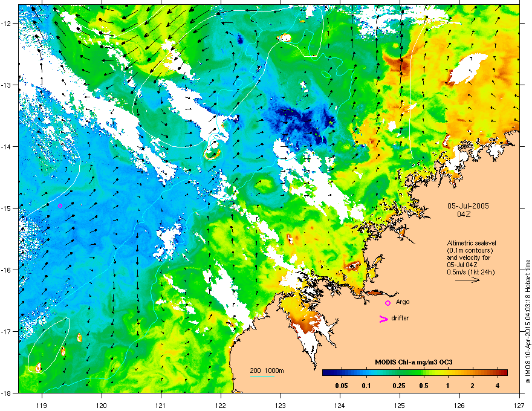Click the -17 latitude axis label
The image size is (532, 411).
point(6,331)
